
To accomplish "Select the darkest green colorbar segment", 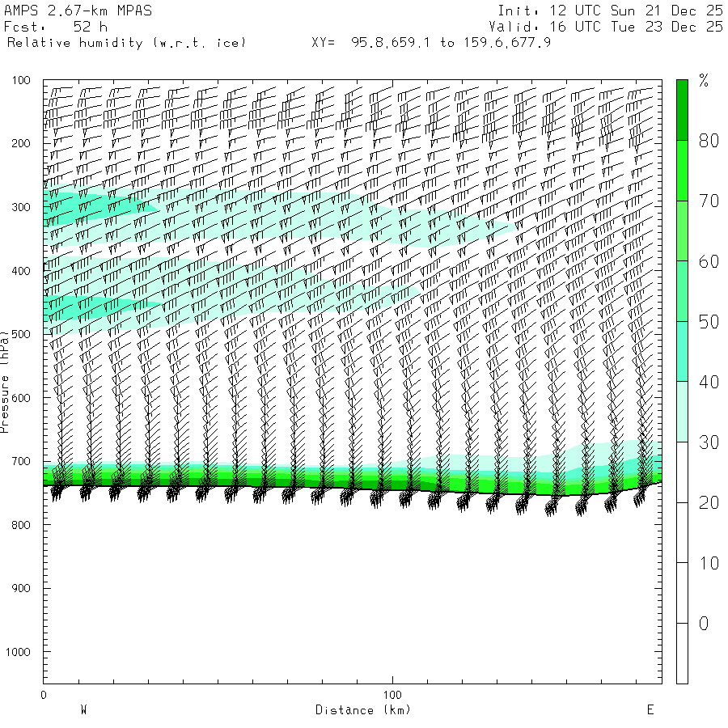I will pos(682,110).
